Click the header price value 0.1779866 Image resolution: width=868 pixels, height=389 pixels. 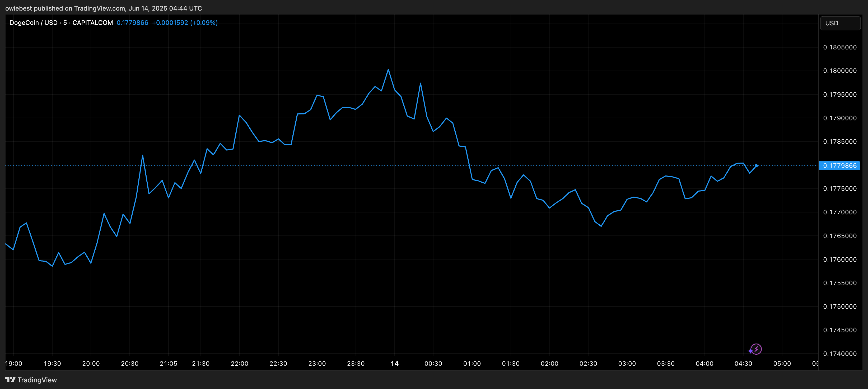click(x=132, y=22)
